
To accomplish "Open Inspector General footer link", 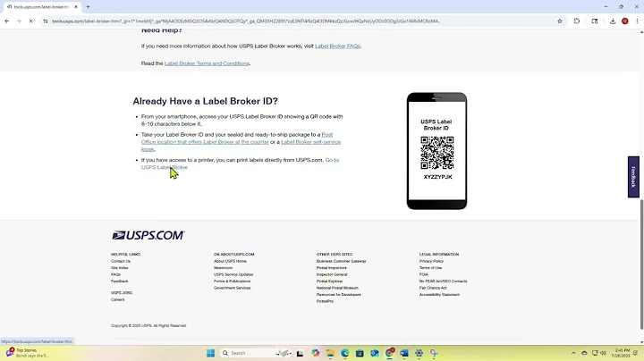I will (x=332, y=274).
